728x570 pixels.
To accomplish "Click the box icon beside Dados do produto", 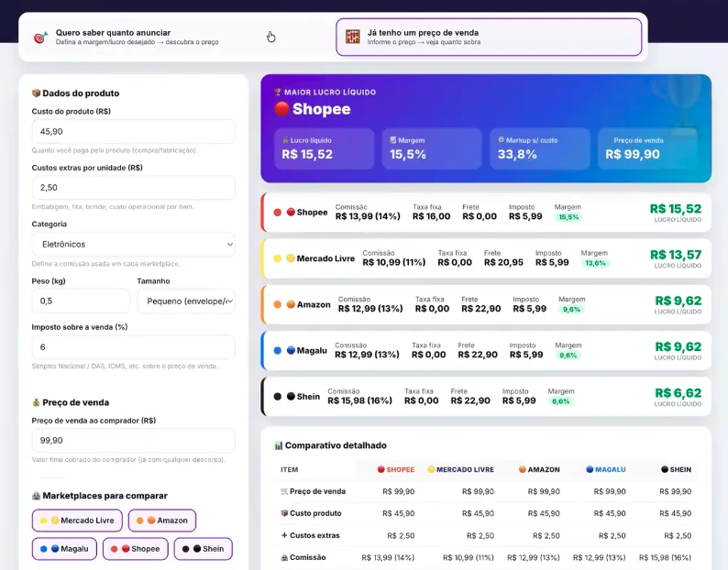I will click(x=36, y=93).
